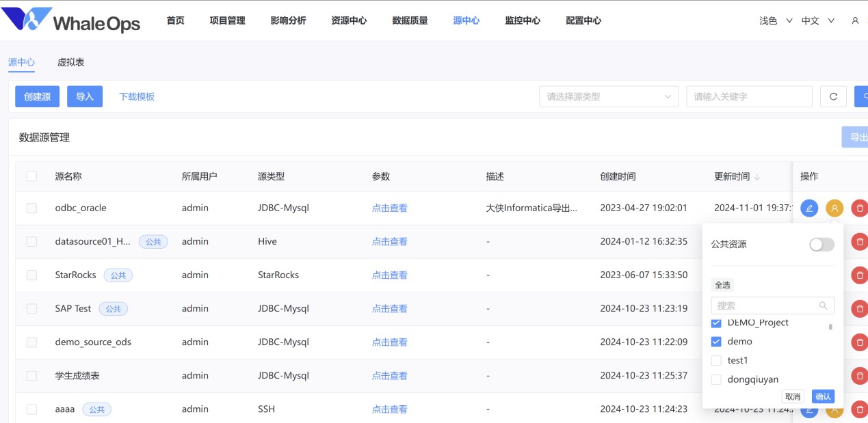Click trash icon for demo_source_ods
This screenshot has height=423, width=868.
860,342
